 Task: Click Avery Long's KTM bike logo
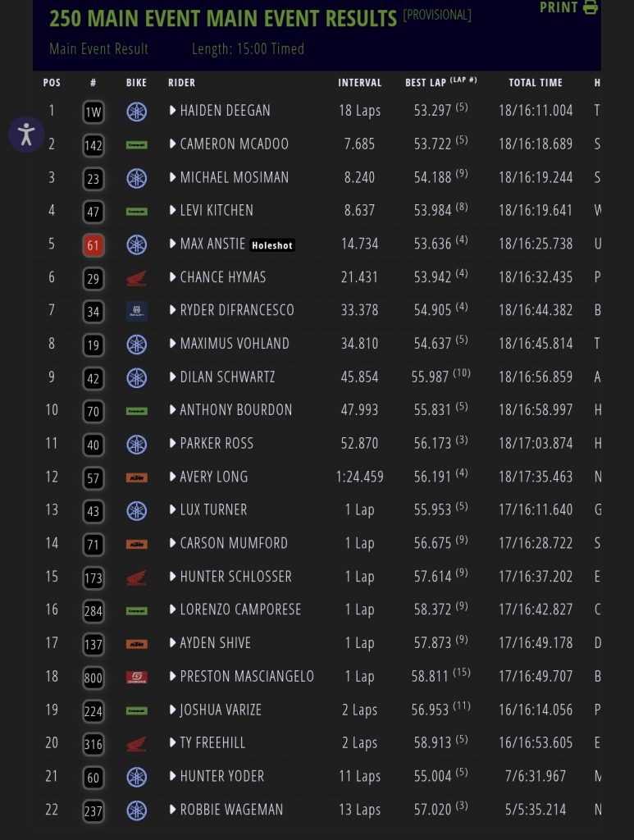point(136,477)
